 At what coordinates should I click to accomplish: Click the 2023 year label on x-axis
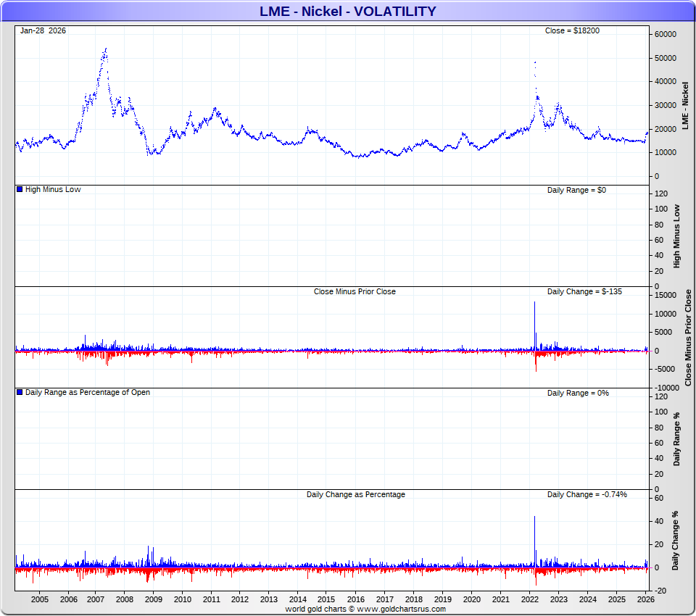click(x=559, y=599)
